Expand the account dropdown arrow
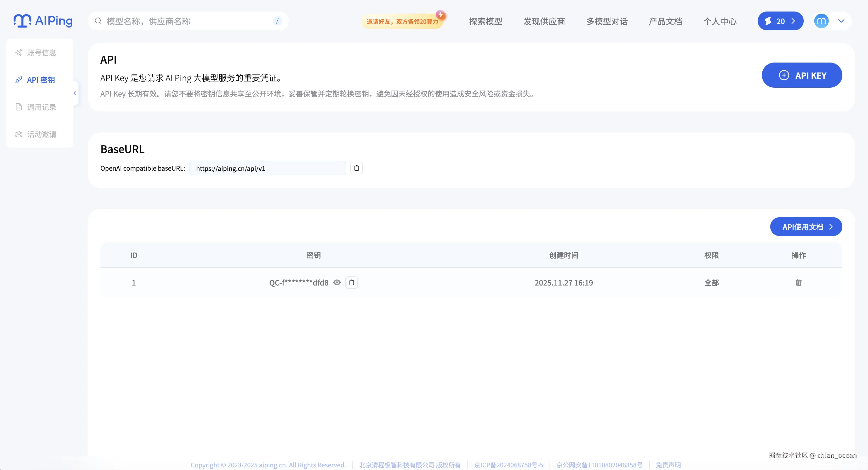The height and width of the screenshot is (470, 868). (x=841, y=21)
